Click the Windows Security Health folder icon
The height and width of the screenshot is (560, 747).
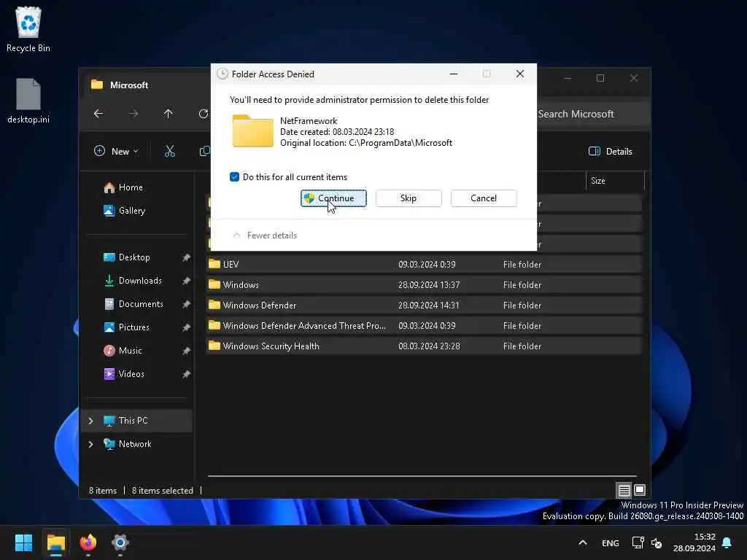(214, 346)
